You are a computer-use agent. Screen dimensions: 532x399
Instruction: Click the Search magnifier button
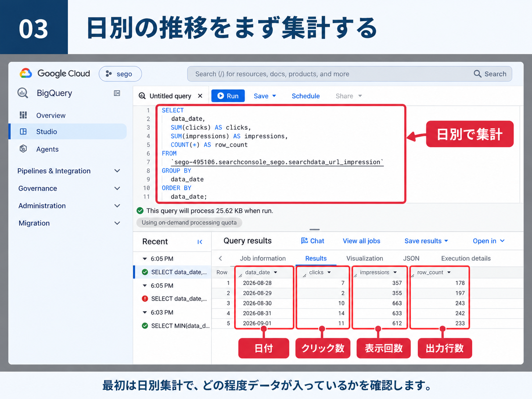click(490, 74)
